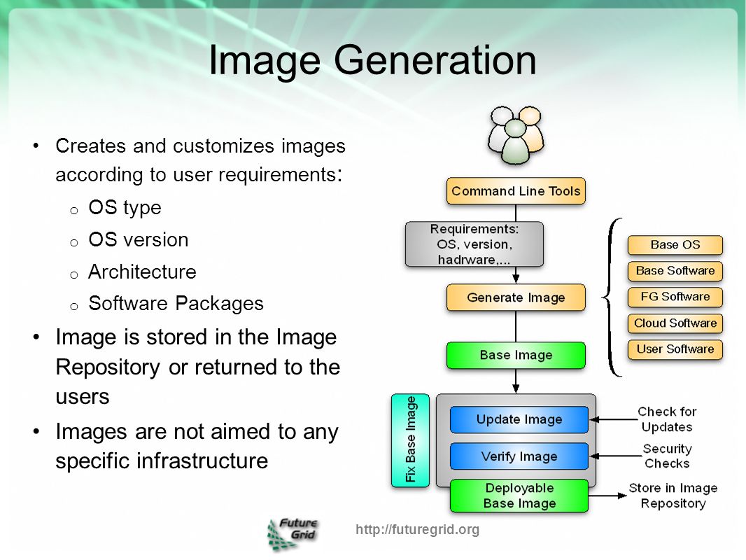Image resolution: width=746 pixels, height=560 pixels.
Task: Click 'Image is stored in the Image' text
Action: tap(196, 337)
